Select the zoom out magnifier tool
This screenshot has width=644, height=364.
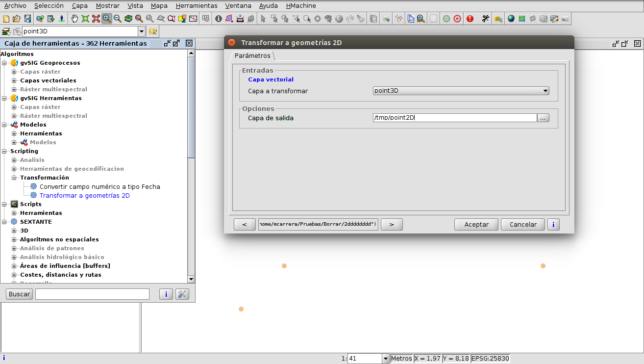click(118, 19)
